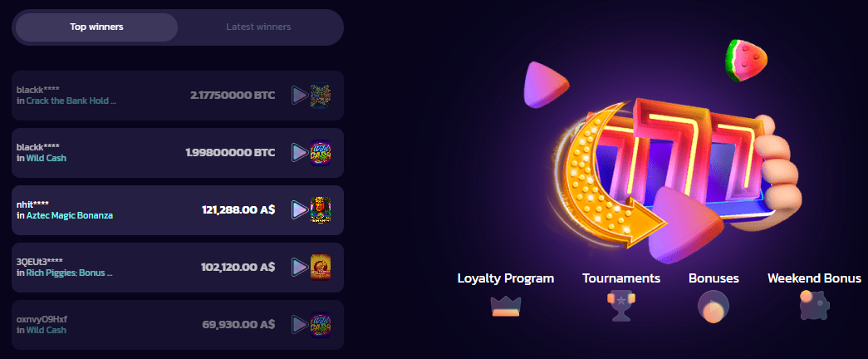Viewport: 868px width, 359px height.
Task: Click the Tournaments trophy icon
Action: coord(621,307)
